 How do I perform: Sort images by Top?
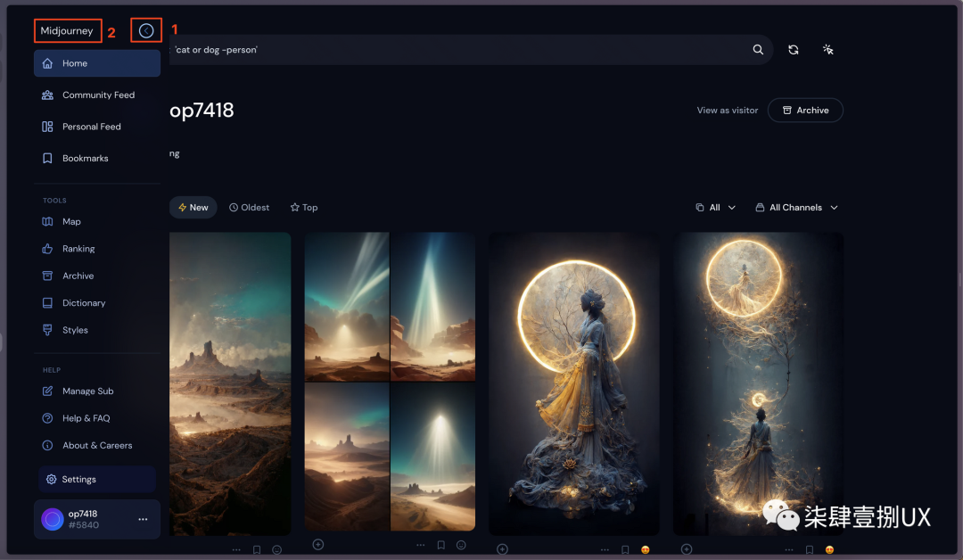tap(304, 208)
